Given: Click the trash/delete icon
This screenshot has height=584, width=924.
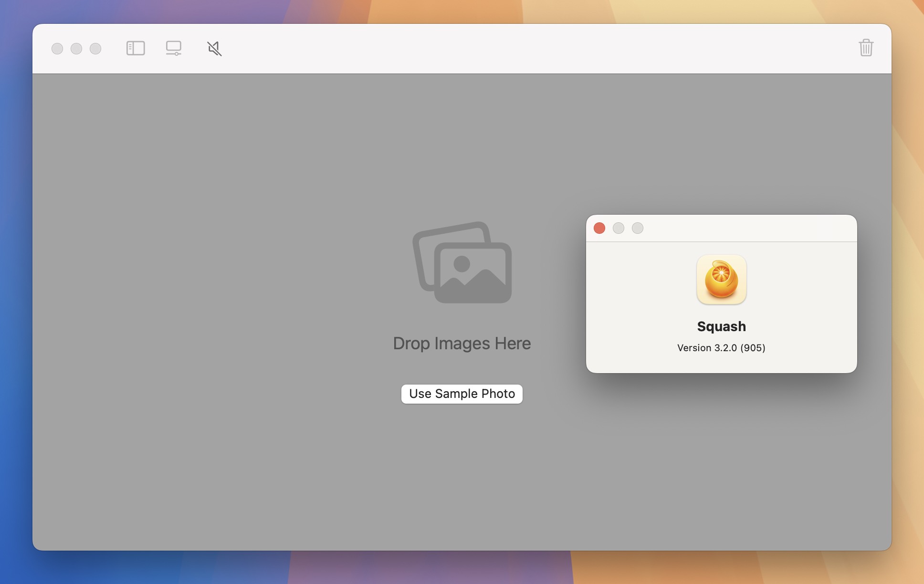Looking at the screenshot, I should pyautogui.click(x=866, y=47).
